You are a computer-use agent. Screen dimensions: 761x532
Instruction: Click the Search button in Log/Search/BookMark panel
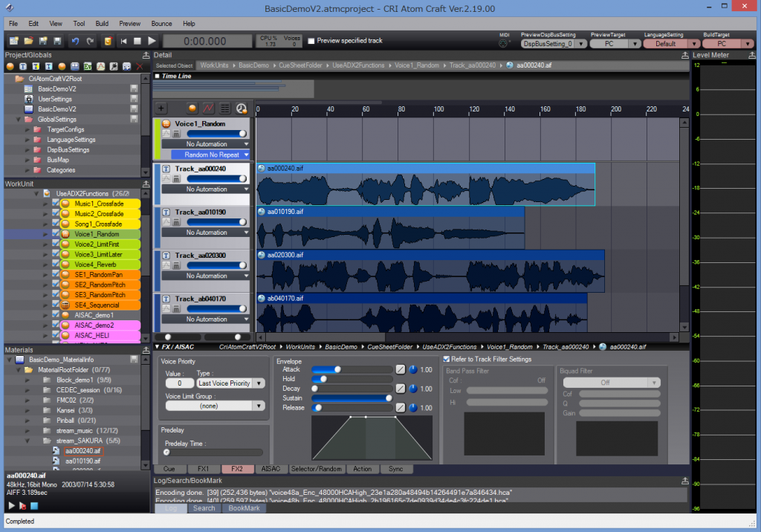(x=204, y=508)
